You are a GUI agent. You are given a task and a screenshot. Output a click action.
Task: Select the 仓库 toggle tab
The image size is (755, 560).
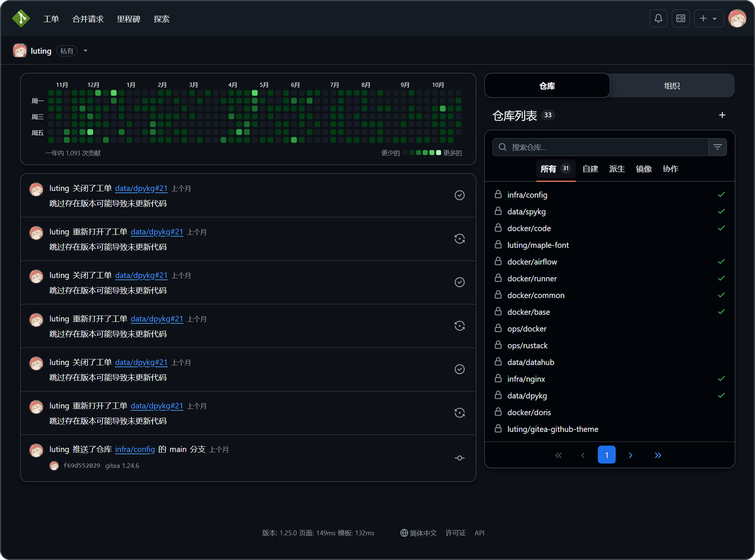(x=547, y=86)
